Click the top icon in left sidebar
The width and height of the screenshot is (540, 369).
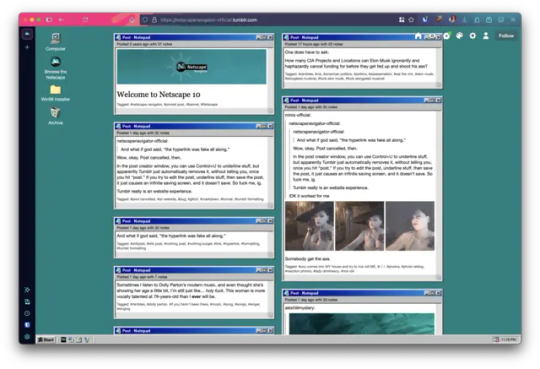coord(27,34)
